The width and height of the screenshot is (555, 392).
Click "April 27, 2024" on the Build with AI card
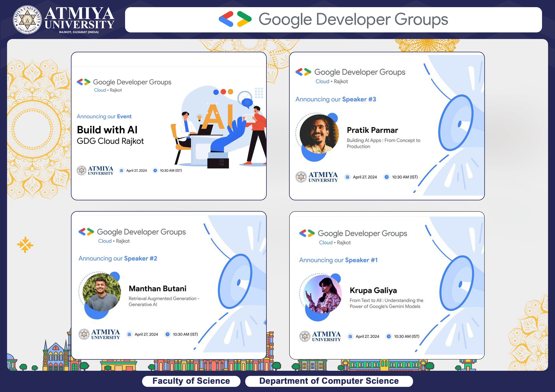click(136, 170)
